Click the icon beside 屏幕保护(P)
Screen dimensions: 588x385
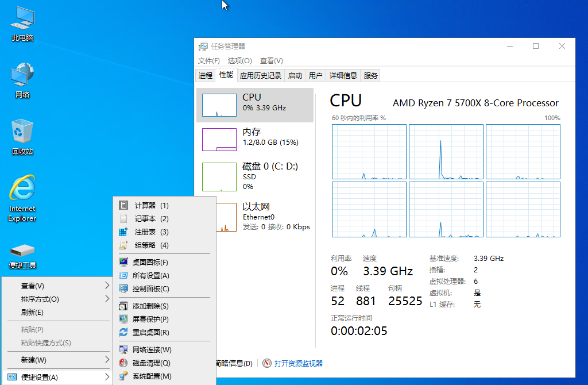pos(123,319)
